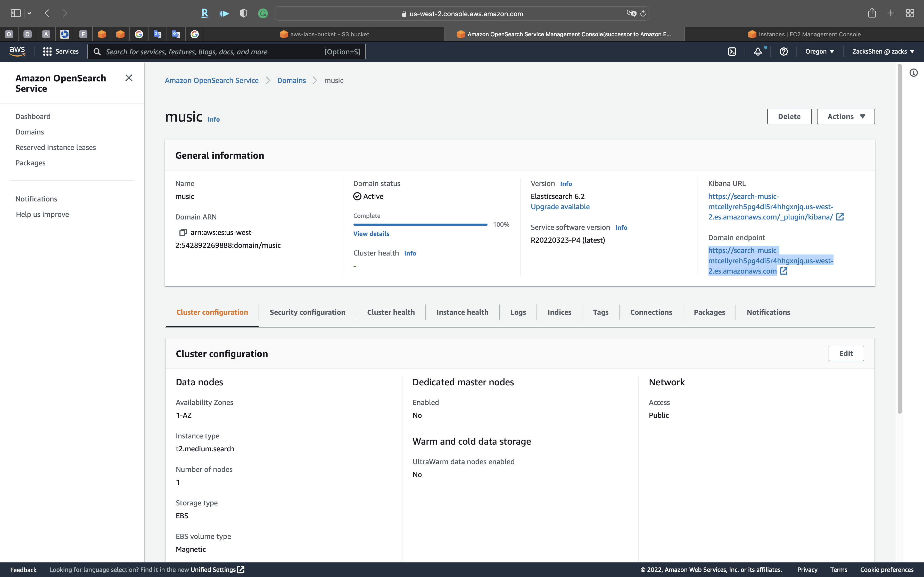The width and height of the screenshot is (924, 577).
Task: Edit the Cluster configuration
Action: click(x=846, y=353)
